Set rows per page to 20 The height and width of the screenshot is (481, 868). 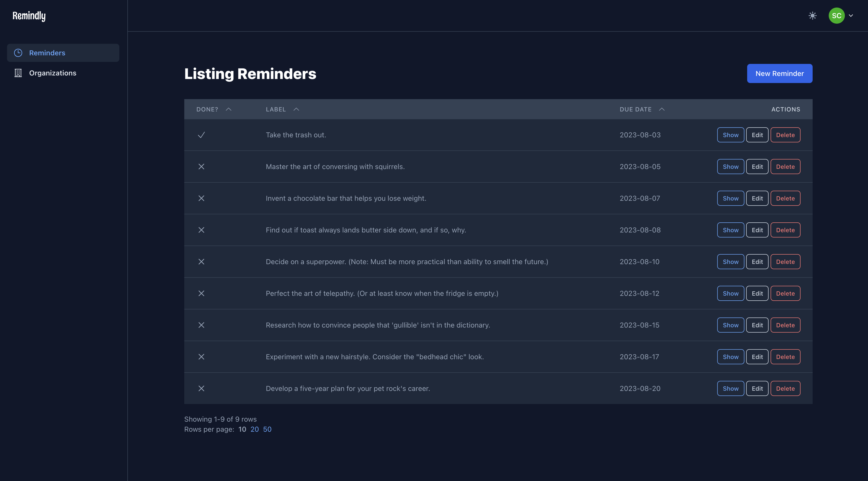pyautogui.click(x=255, y=429)
